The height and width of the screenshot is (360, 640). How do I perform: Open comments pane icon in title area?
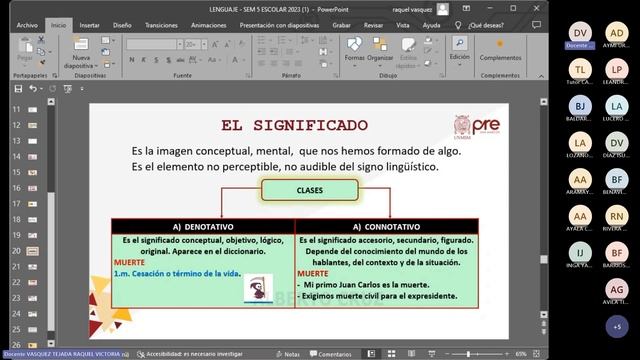pos(536,25)
